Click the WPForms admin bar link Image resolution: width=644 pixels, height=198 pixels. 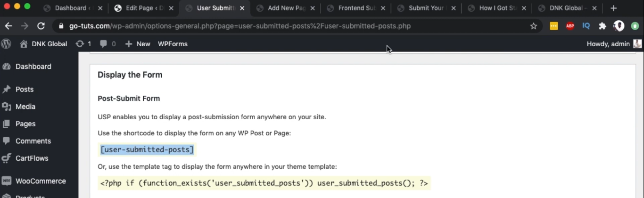point(173,44)
